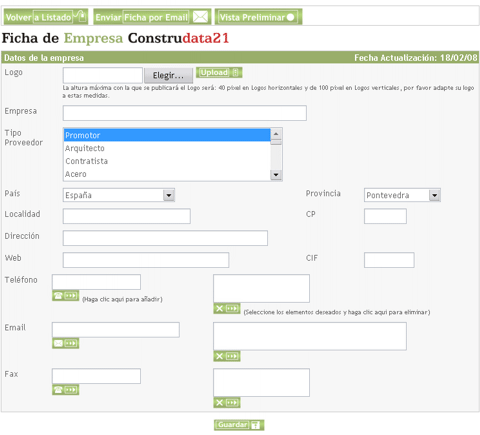Click the added telephones list box
Image resolution: width=480 pixels, height=435 pixels.
click(261, 288)
